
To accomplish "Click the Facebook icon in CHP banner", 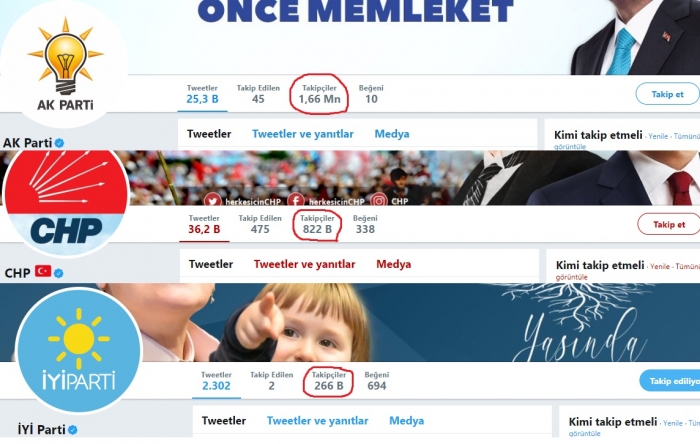I will click(x=296, y=201).
